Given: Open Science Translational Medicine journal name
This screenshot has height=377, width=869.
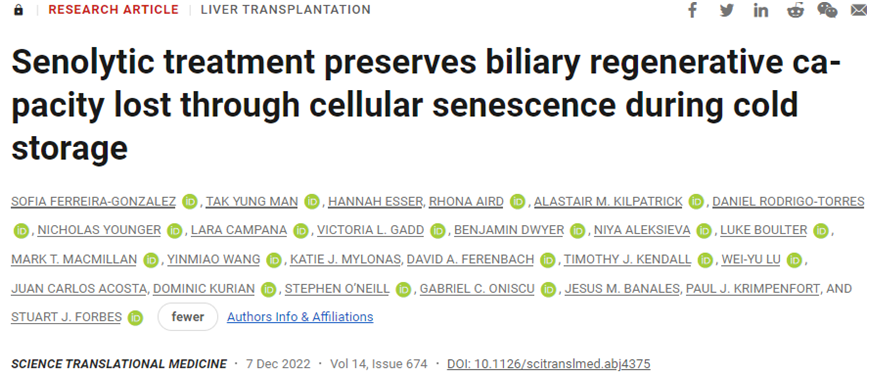Looking at the screenshot, I should click(119, 364).
